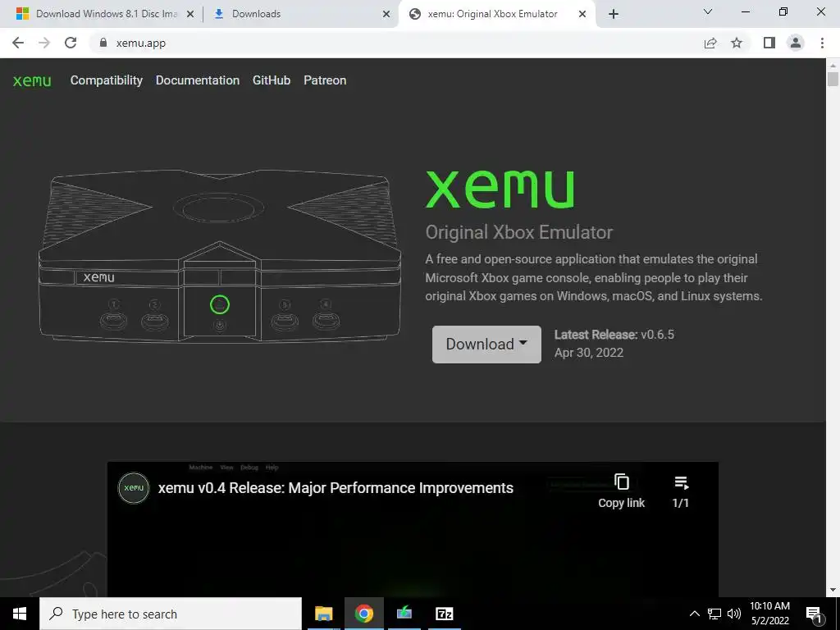Click the browser forward arrow
The height and width of the screenshot is (630, 840).
(x=44, y=43)
